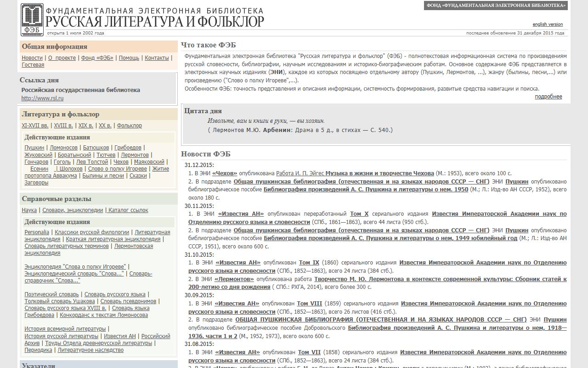Open Музыка в жизни и творчестве Чехова
Image resolution: width=588 pixels, height=368 pixels.
(x=379, y=173)
